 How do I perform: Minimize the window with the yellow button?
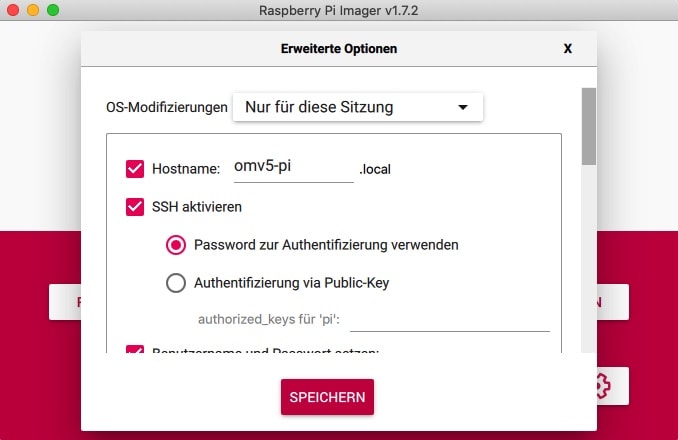[x=33, y=9]
